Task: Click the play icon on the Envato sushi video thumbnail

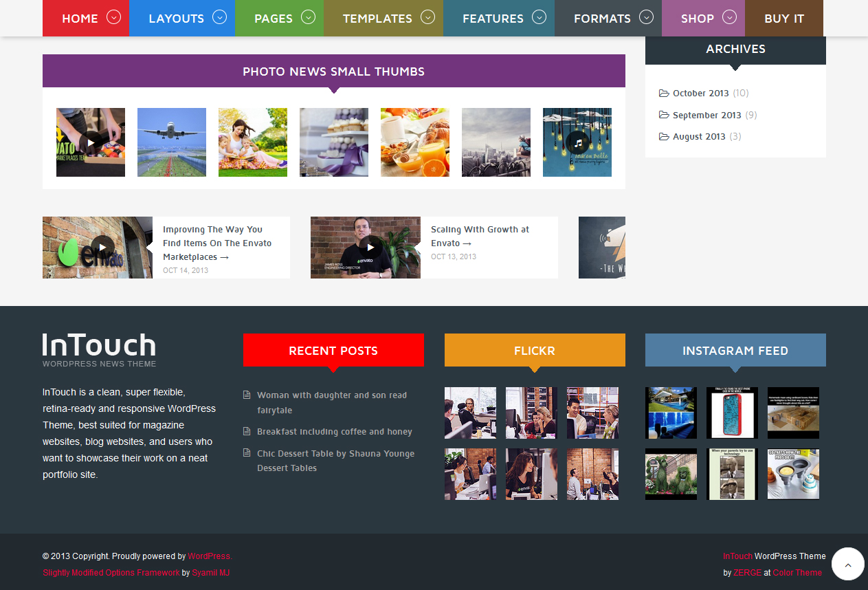Action: pyautogui.click(x=90, y=142)
